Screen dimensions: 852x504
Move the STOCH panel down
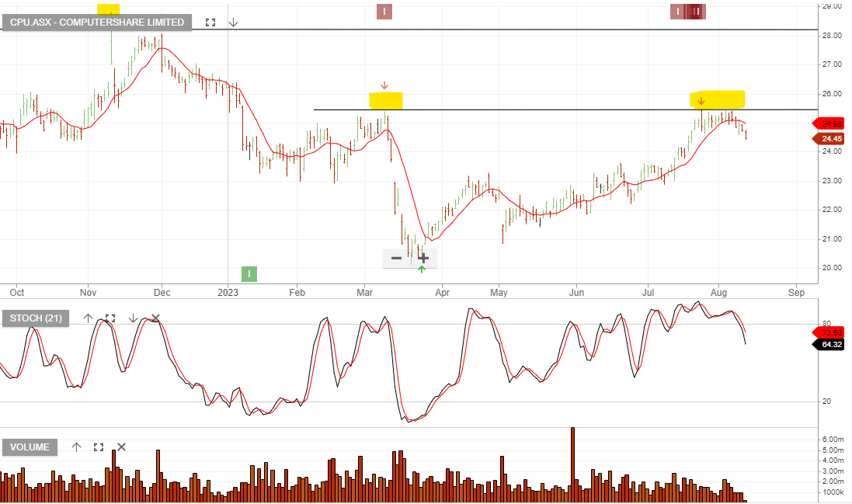(133, 318)
